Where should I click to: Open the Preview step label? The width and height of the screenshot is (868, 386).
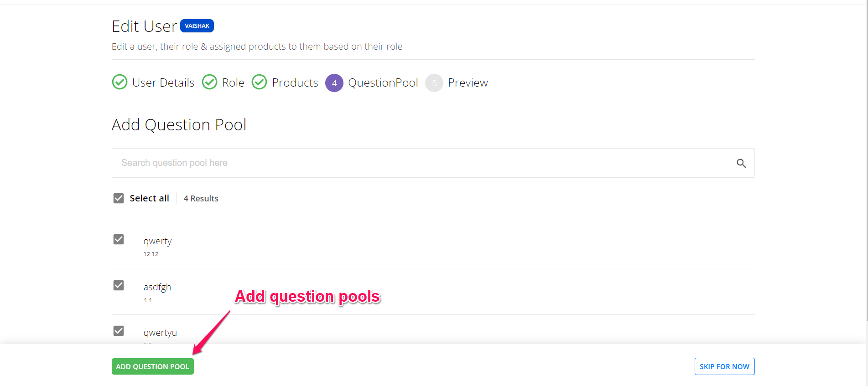point(468,82)
